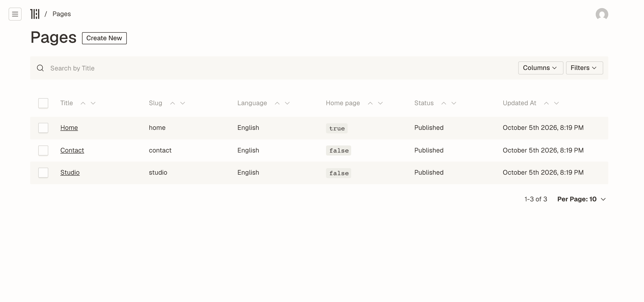Sort Language column ascending
The image size is (644, 302).
(277, 103)
